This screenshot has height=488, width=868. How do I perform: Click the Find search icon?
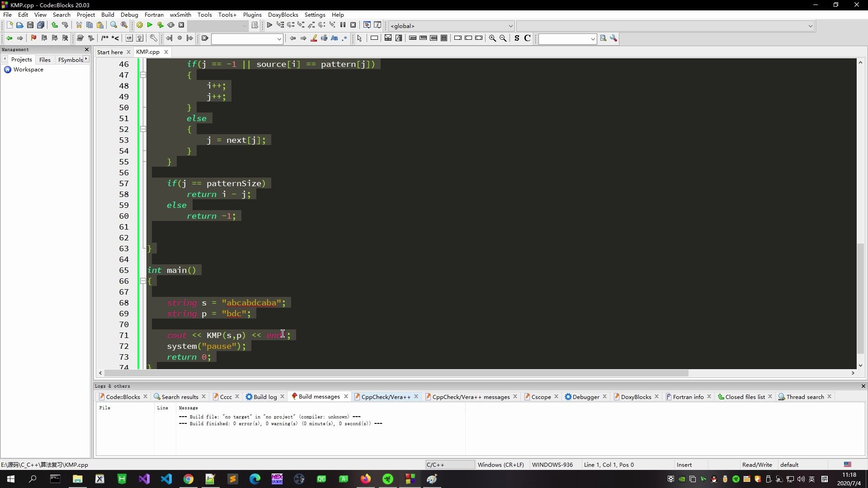pos(113,25)
